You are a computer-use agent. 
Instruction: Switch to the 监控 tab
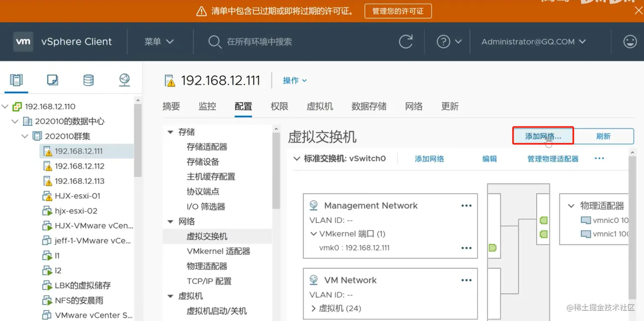tap(207, 106)
